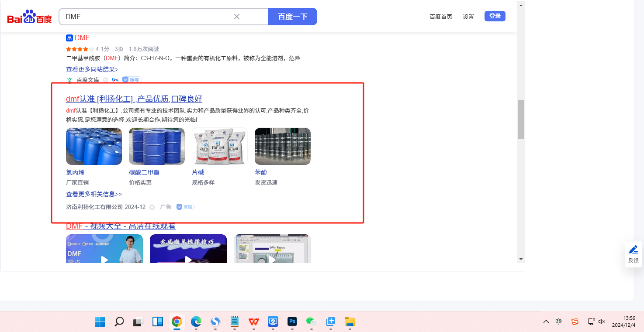Click the scrollbar down arrow
The image size is (644, 332).
click(x=521, y=259)
